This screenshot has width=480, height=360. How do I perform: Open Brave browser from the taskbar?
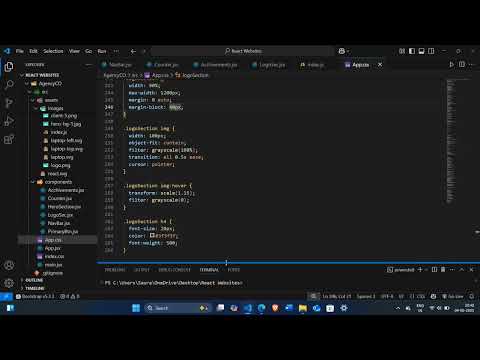tap(275, 308)
